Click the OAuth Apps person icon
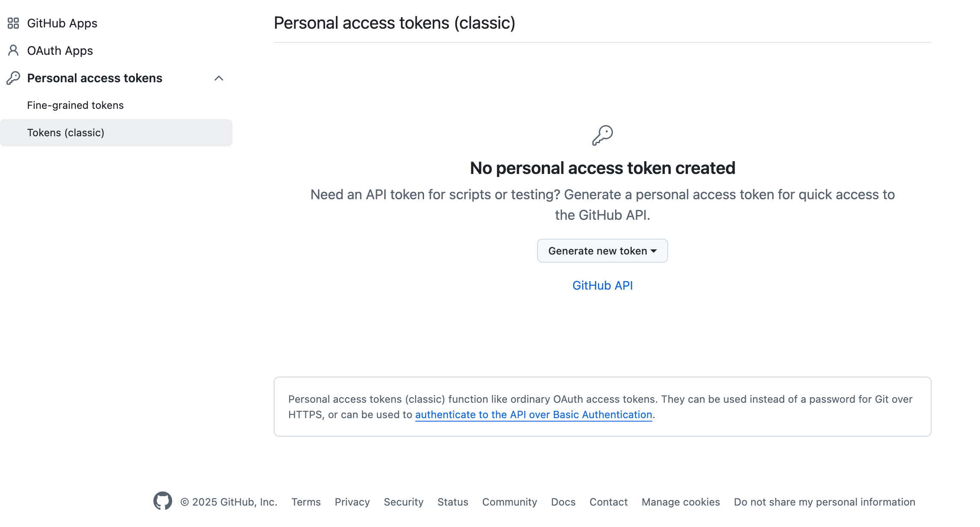 pos(12,50)
